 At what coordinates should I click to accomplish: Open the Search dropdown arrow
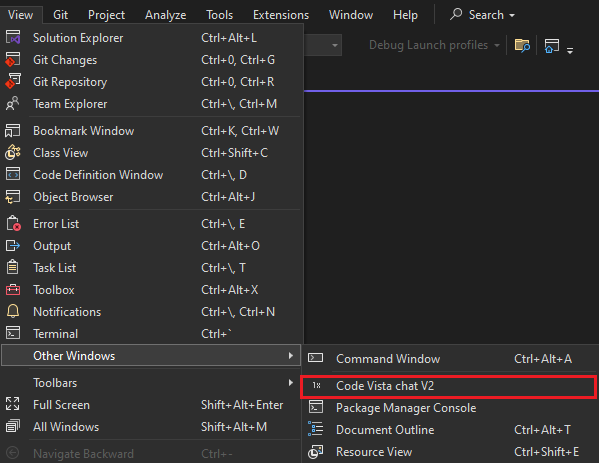tap(512, 15)
